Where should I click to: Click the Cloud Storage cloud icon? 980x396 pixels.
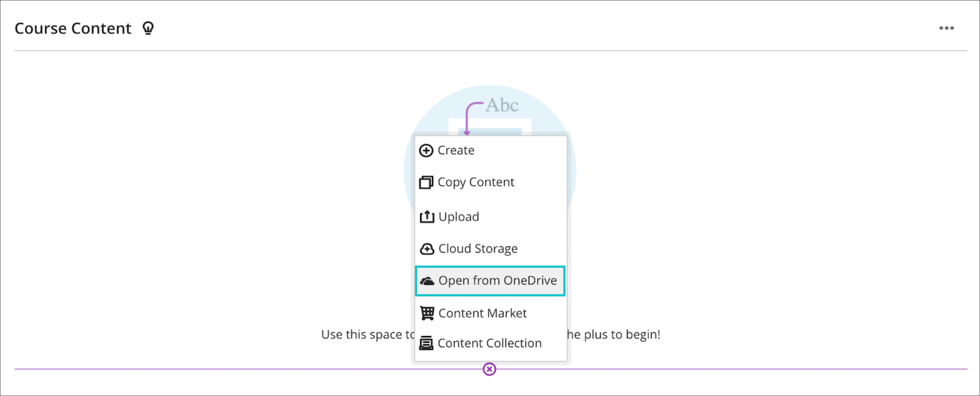pyautogui.click(x=427, y=249)
